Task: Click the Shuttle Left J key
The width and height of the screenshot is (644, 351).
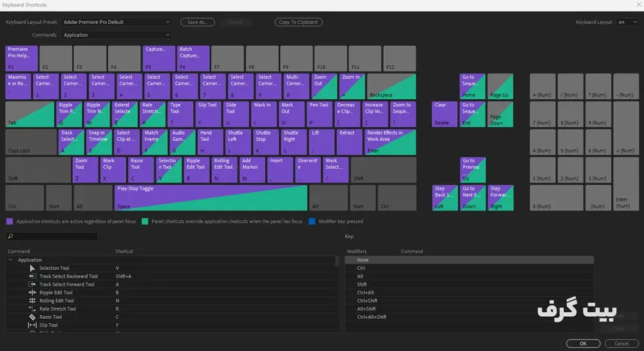Action: coord(238,142)
